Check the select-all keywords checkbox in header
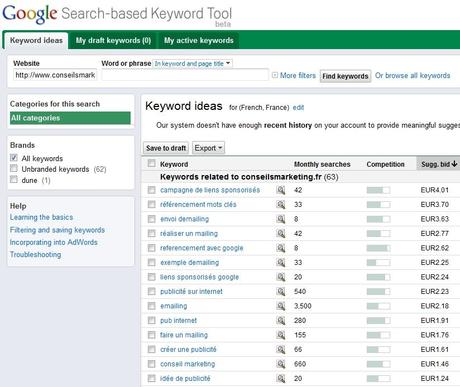460x387 pixels. (152, 163)
